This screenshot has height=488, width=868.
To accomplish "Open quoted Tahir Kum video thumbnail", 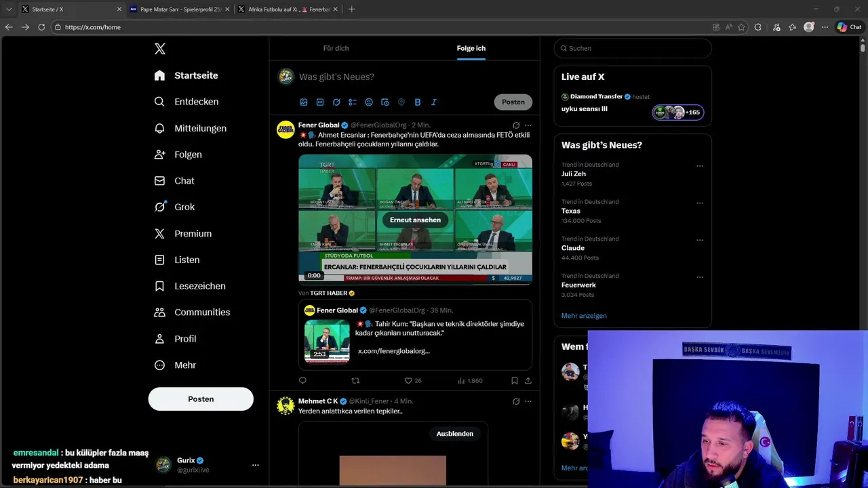I will [327, 342].
